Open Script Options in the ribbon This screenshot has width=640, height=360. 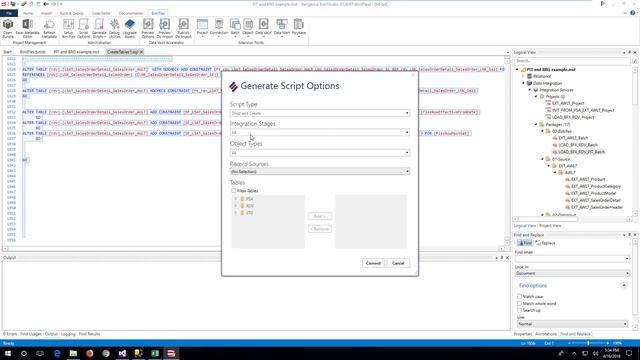tap(83, 28)
